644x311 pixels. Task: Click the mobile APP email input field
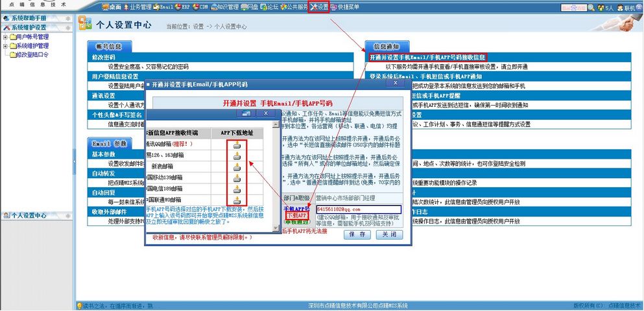click(x=359, y=209)
